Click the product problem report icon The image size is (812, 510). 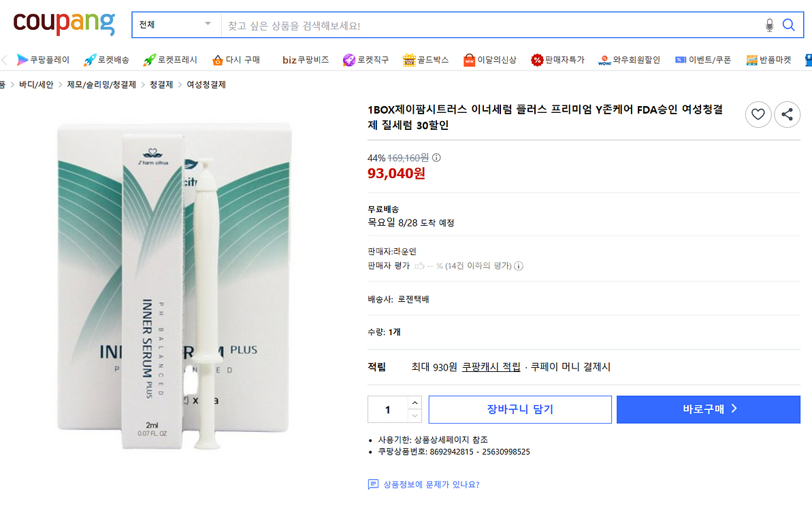click(x=373, y=485)
